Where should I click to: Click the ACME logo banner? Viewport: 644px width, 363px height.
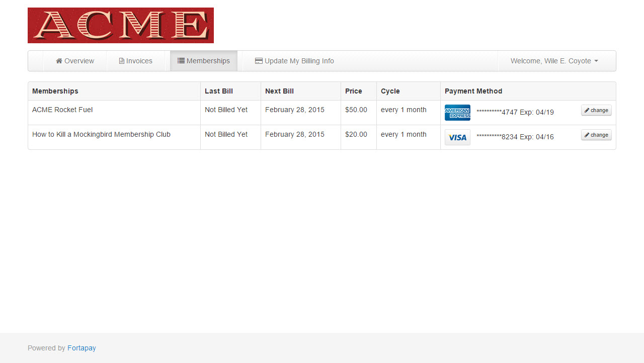pos(121,25)
